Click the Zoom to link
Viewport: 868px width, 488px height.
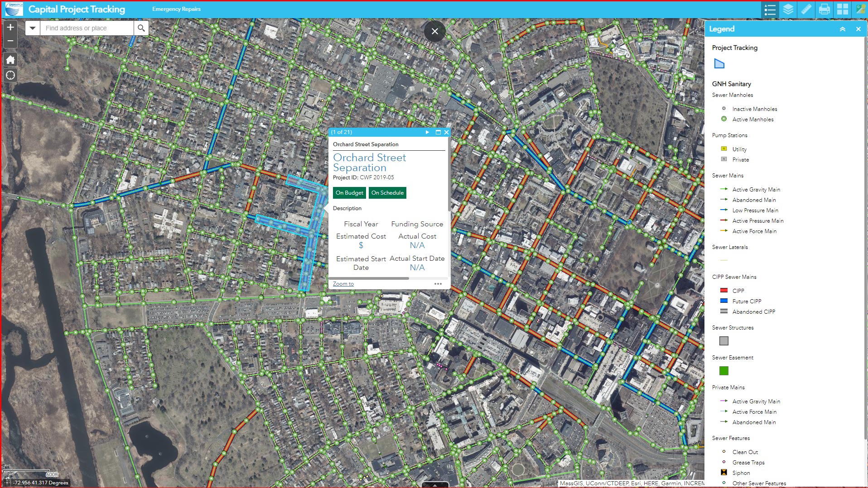pyautogui.click(x=343, y=283)
